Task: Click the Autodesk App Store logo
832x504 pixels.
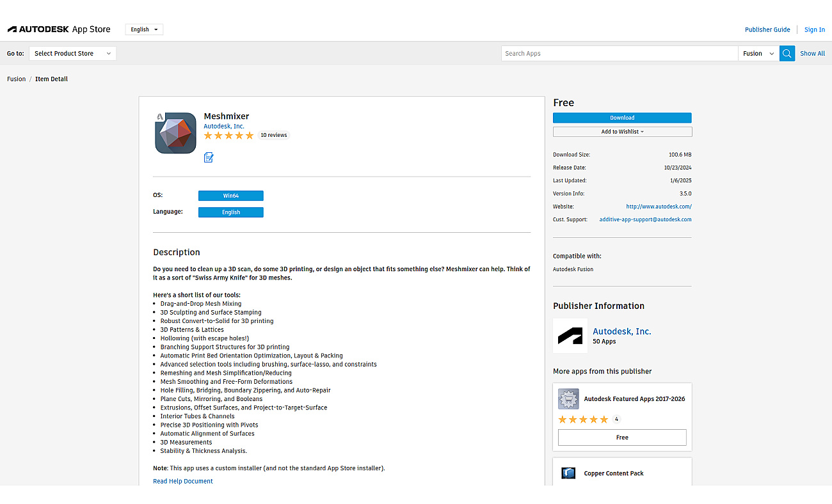Action: (x=59, y=29)
